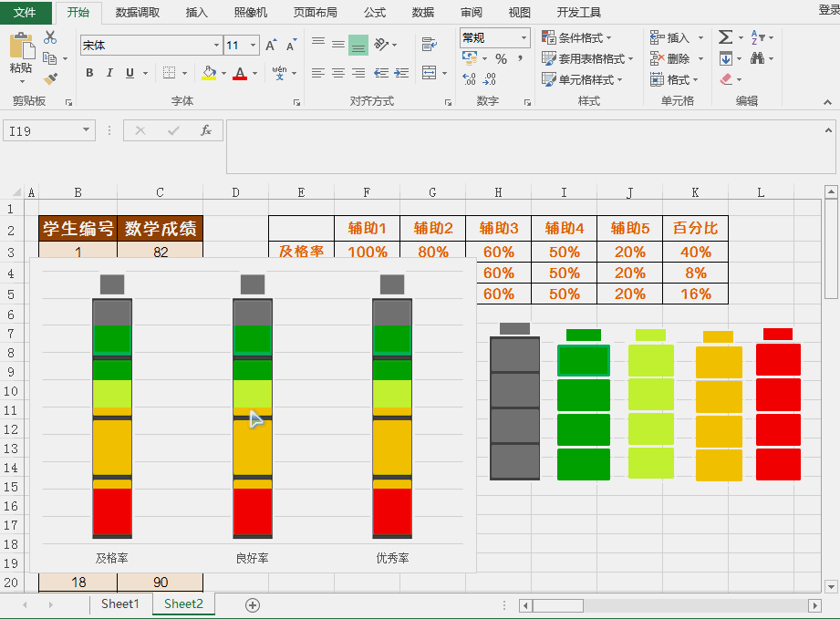Add a new sheet with plus button
This screenshot has height=619, width=840.
point(253,605)
